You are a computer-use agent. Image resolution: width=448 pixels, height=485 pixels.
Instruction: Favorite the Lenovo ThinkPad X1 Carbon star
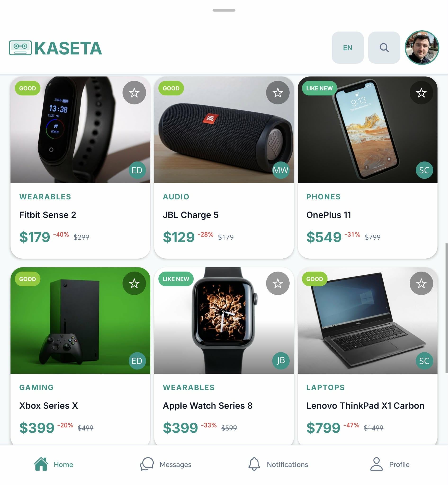click(421, 283)
